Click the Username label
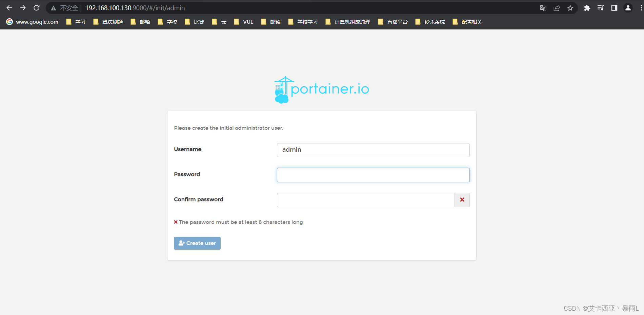 (x=188, y=149)
